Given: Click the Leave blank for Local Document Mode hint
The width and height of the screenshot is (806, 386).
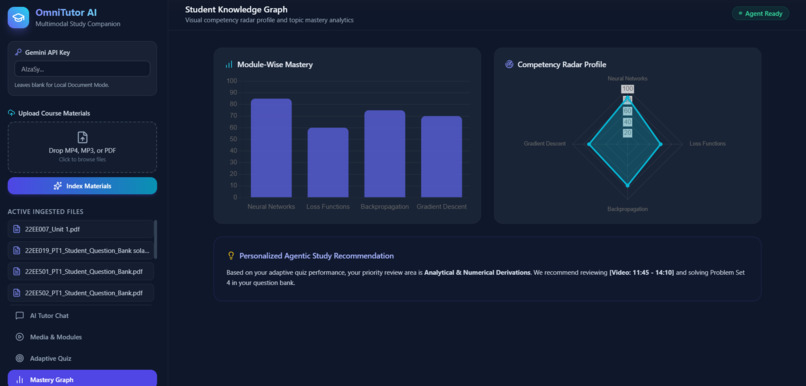Looking at the screenshot, I should pos(62,85).
